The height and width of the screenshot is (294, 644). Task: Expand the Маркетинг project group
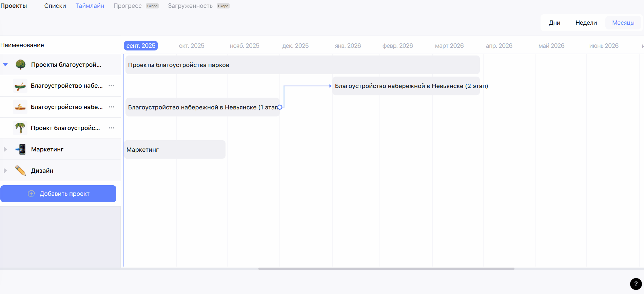point(5,149)
